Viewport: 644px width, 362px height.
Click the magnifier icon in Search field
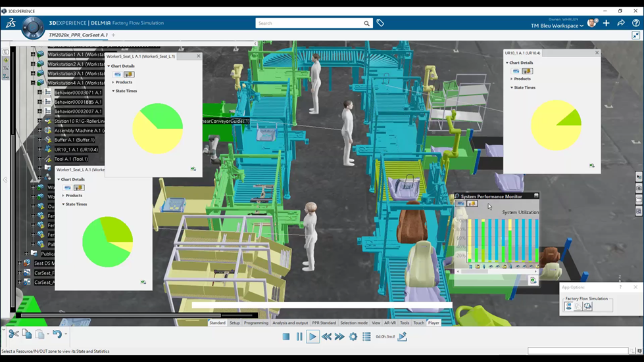[x=367, y=24]
